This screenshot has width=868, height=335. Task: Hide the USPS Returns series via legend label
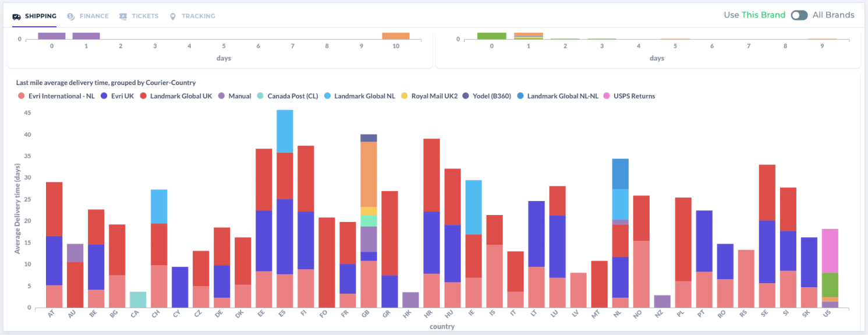(634, 96)
